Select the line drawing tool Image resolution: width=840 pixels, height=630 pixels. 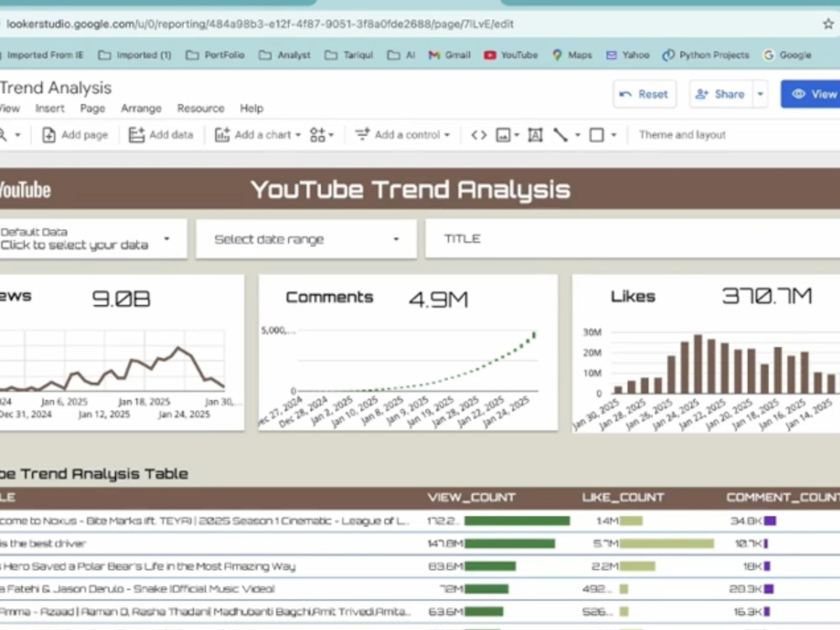(560, 135)
